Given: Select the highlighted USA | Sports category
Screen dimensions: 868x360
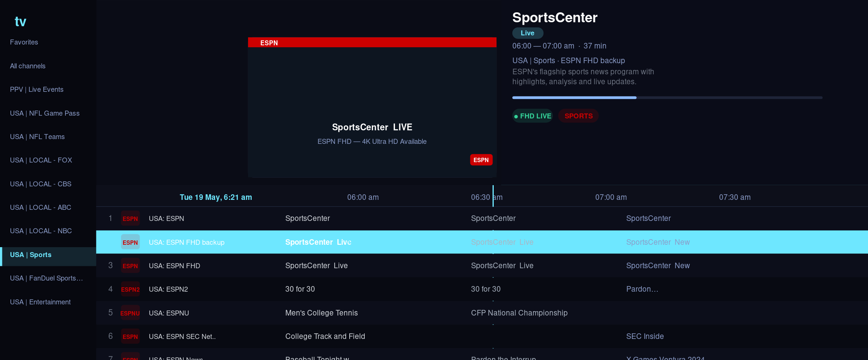Looking at the screenshot, I should point(48,256).
